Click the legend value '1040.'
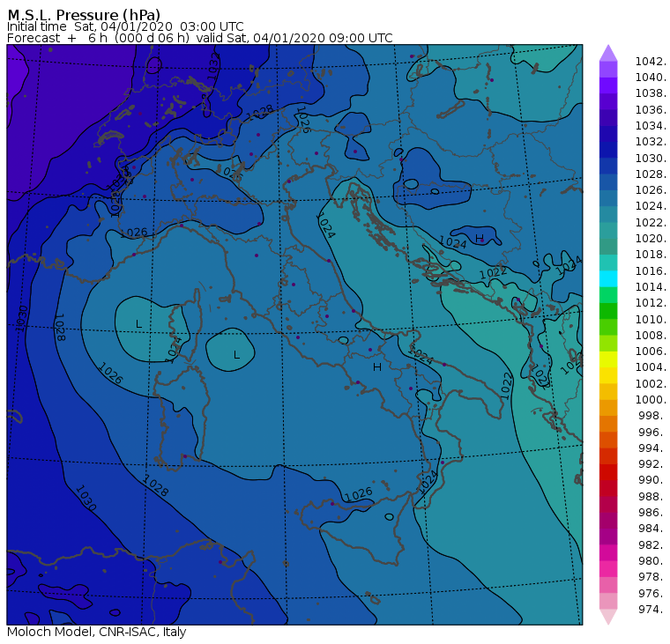The image size is (670, 644). 651,78
